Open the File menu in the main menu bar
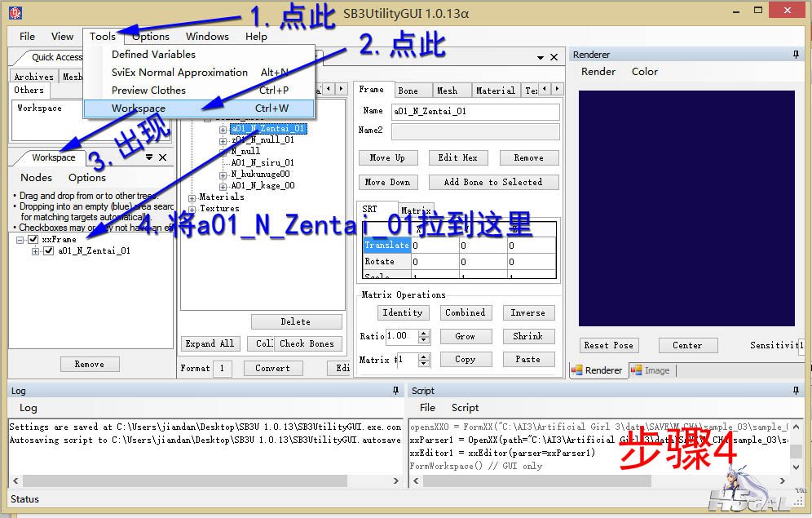 [x=27, y=36]
